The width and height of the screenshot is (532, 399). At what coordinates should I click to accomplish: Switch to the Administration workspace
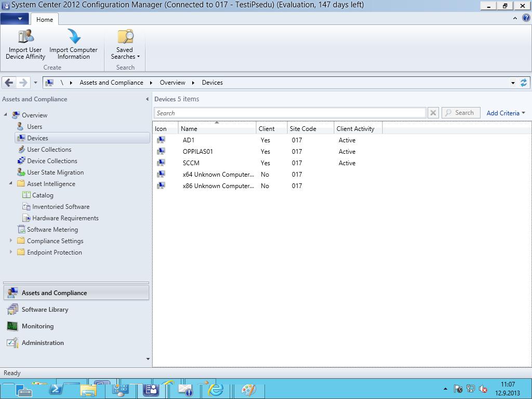click(76, 343)
